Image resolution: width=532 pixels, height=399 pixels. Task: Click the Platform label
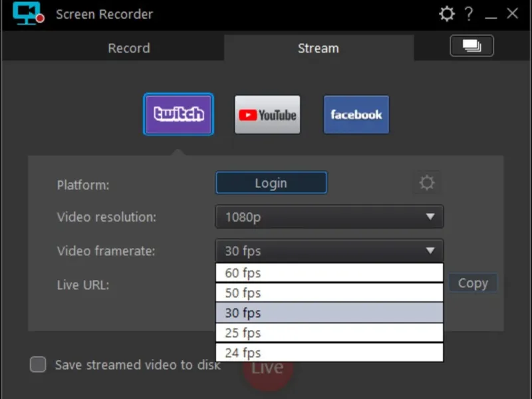coord(83,185)
